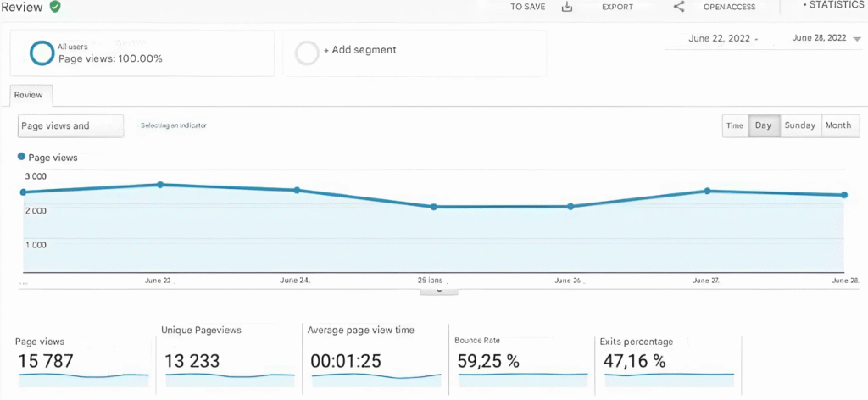
Task: Click the Exits percentage sparkline
Action: pyautogui.click(x=670, y=380)
